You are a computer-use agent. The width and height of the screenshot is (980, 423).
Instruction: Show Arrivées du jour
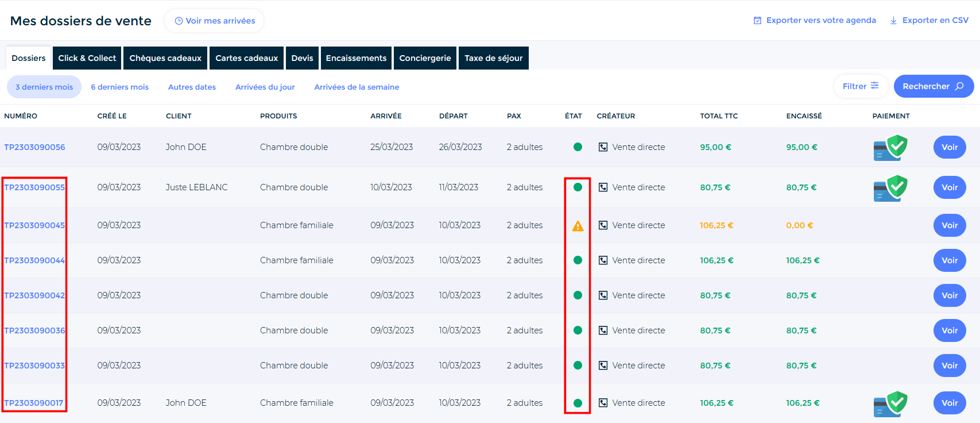(265, 87)
